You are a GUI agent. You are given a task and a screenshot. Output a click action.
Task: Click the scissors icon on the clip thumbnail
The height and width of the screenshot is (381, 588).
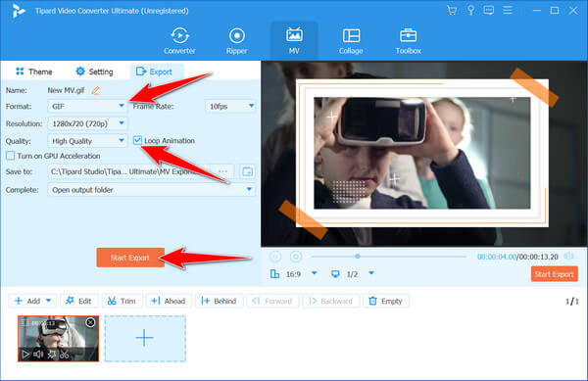tap(64, 354)
